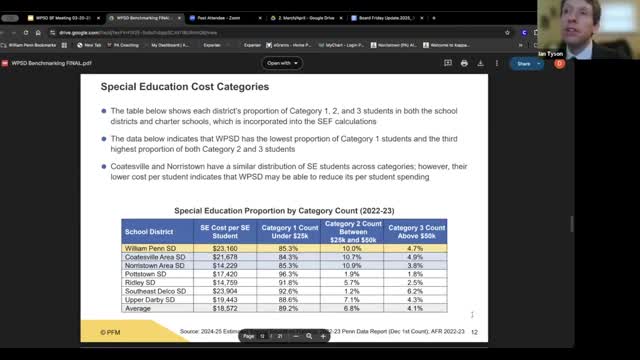Click the Category 1 Count header

290,232
